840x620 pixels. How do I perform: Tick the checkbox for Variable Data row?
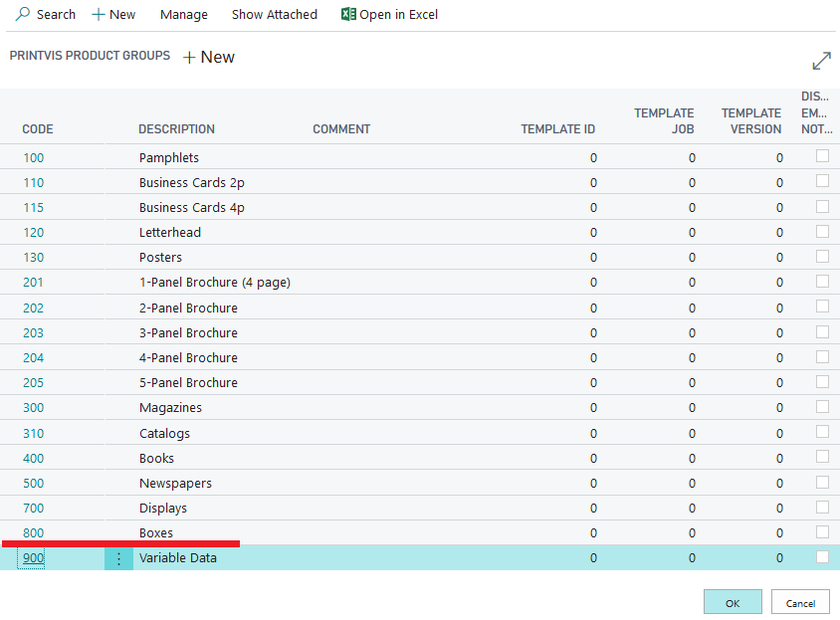coord(822,557)
